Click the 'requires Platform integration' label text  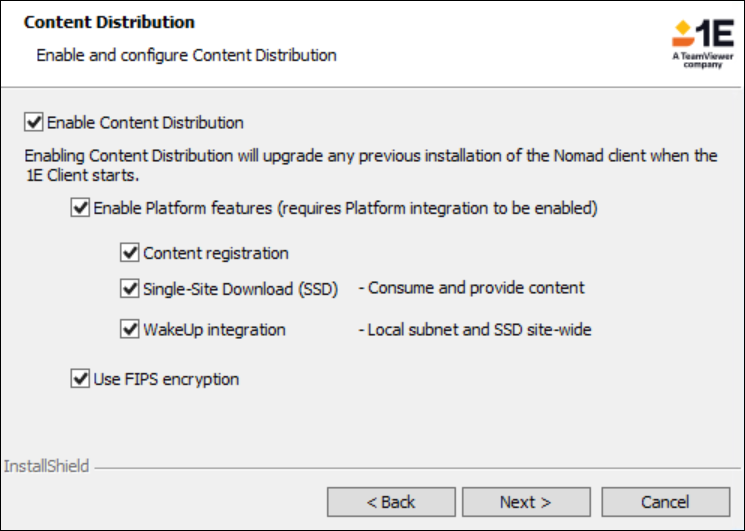[438, 209]
